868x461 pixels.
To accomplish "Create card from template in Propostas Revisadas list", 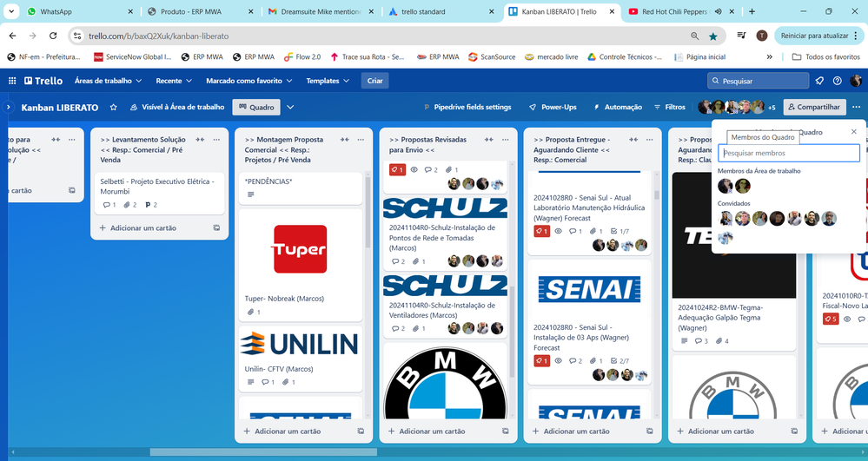I will pyautogui.click(x=506, y=431).
